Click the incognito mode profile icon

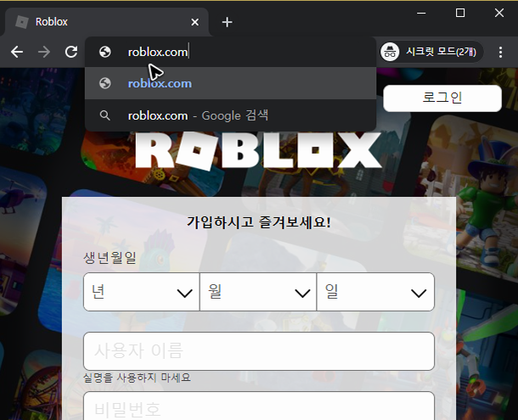pyautogui.click(x=390, y=52)
